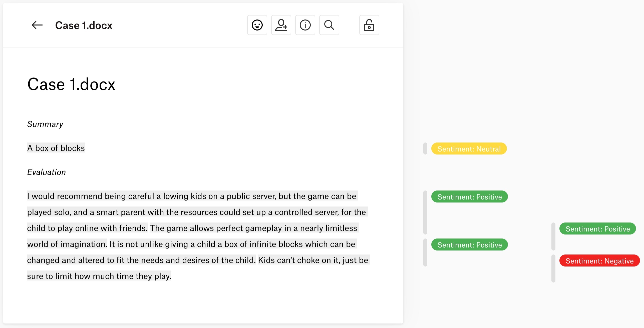Open the smiley face sentiment icon
Screen dimensions: 644x328
(257, 25)
